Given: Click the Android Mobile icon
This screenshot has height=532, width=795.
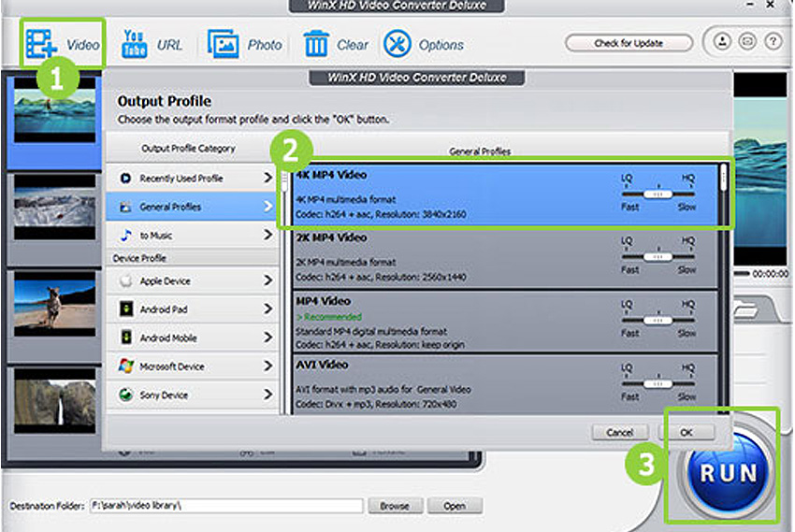Looking at the screenshot, I should pyautogui.click(x=125, y=337).
